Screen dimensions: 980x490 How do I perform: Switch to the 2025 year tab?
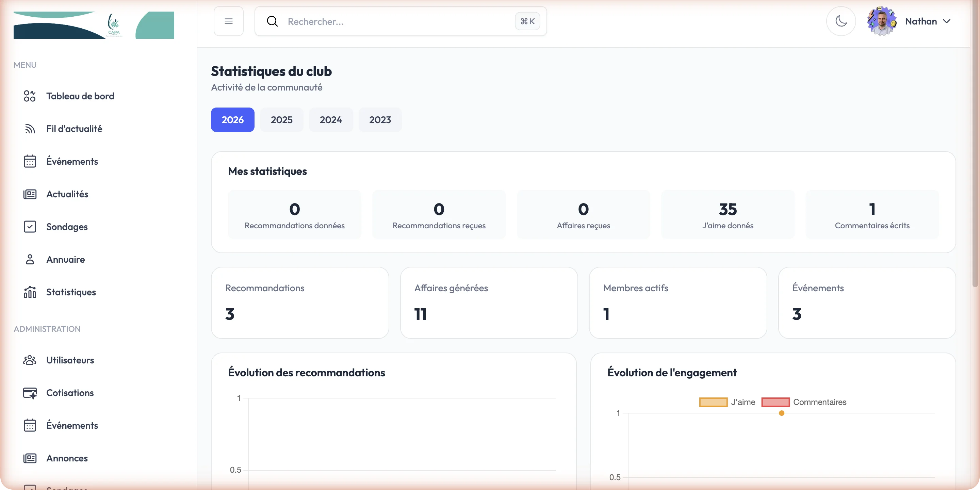(x=281, y=120)
